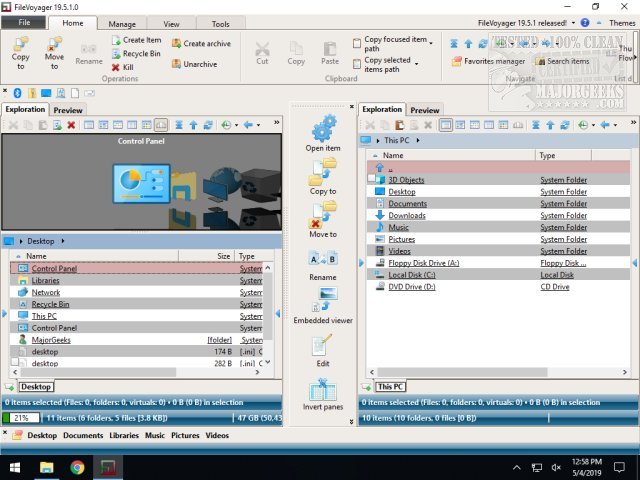Click the Unarchive icon in ribbon
The image size is (640, 480).
click(177, 63)
